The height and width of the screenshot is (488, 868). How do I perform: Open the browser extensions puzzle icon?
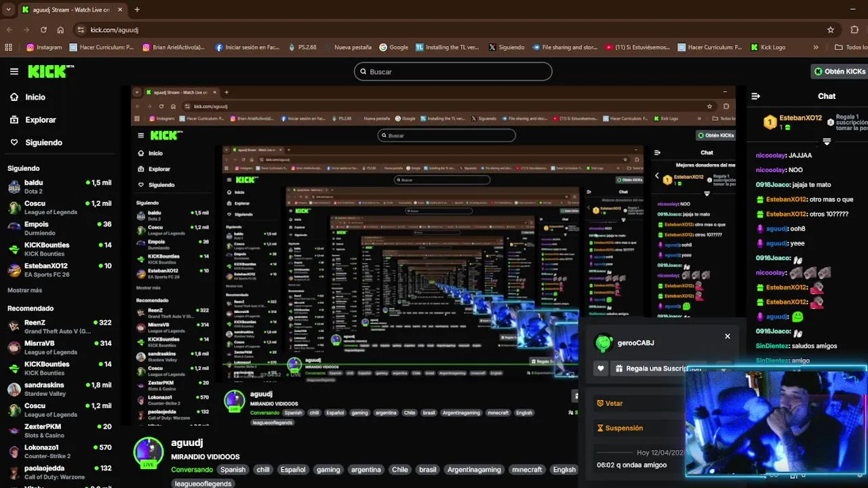854,30
